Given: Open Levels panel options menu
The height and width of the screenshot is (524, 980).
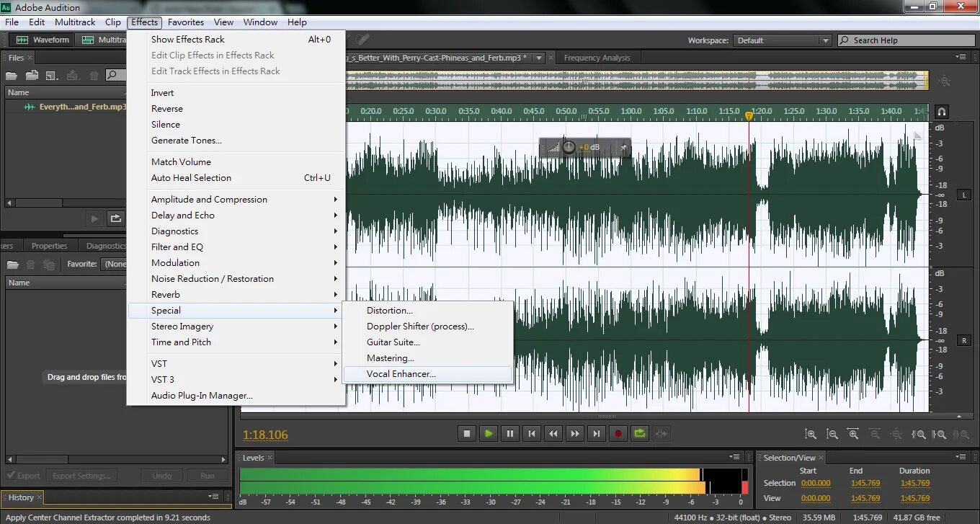Looking at the screenshot, I should point(734,456).
